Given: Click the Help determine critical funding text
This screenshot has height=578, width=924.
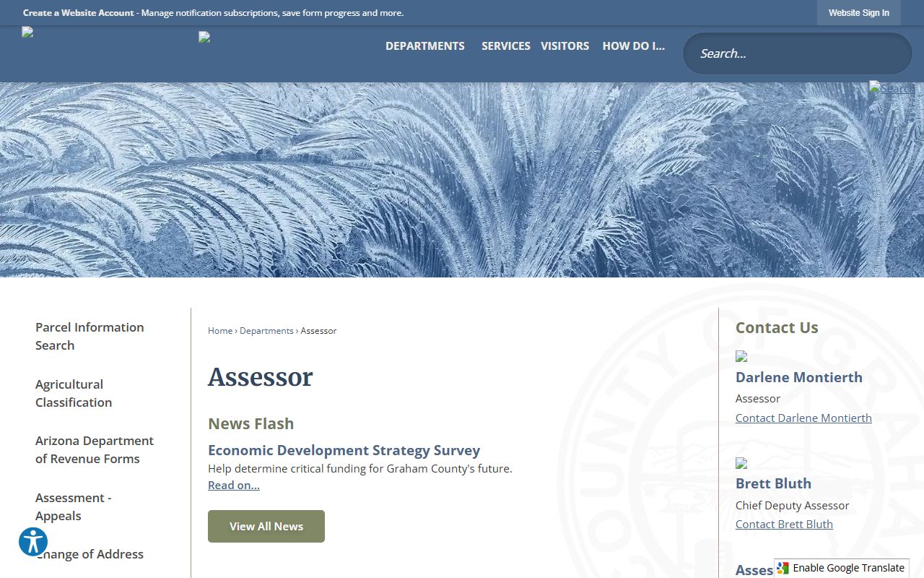Looking at the screenshot, I should [x=360, y=468].
